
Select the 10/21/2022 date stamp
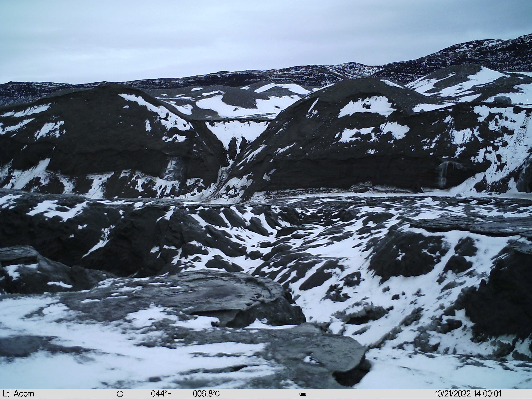(452, 394)
